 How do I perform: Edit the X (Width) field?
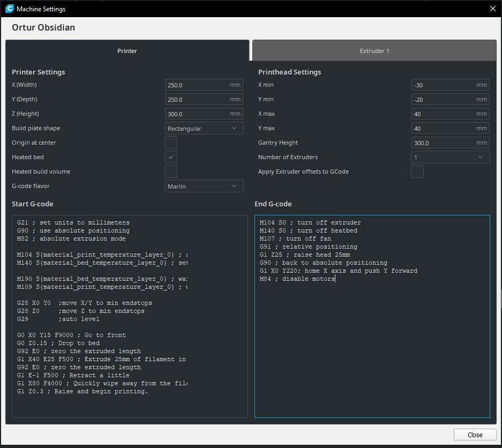tap(204, 85)
